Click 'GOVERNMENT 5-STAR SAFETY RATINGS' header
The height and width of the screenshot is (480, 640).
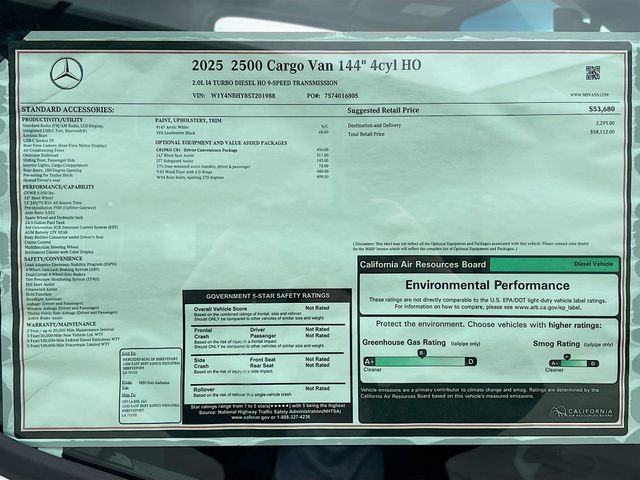[x=268, y=296]
